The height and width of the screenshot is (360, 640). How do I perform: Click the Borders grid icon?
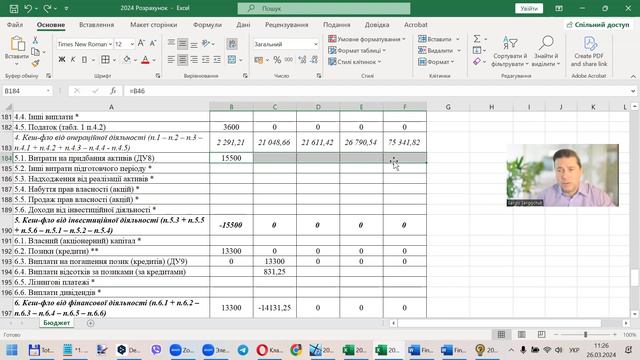(105, 60)
